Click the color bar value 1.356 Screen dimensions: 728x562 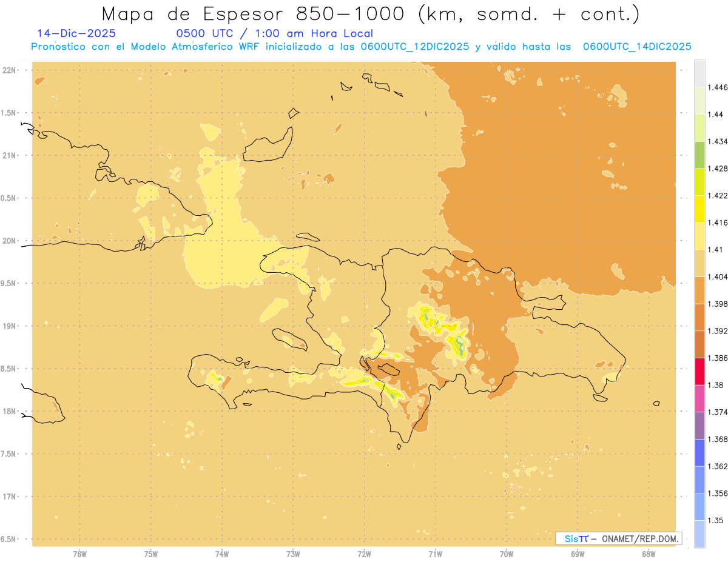coord(718,493)
